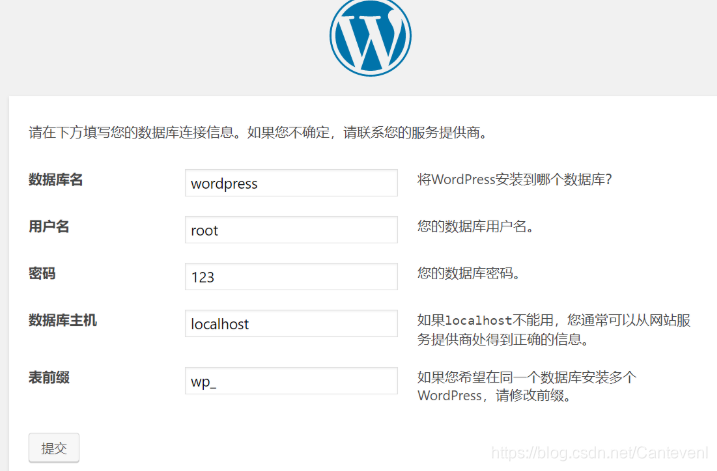The image size is (717, 471).
Task: Click the hint 您的数据库用户名。
Action: click(476, 226)
